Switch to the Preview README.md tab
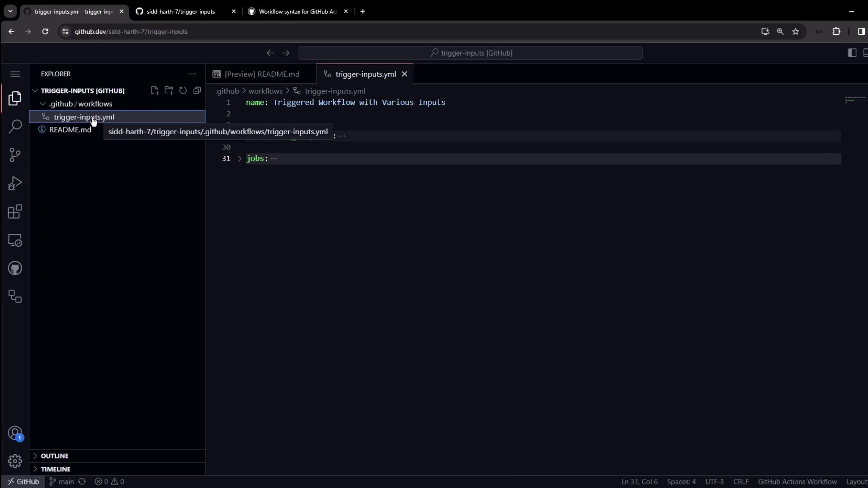The image size is (868, 488). click(261, 74)
